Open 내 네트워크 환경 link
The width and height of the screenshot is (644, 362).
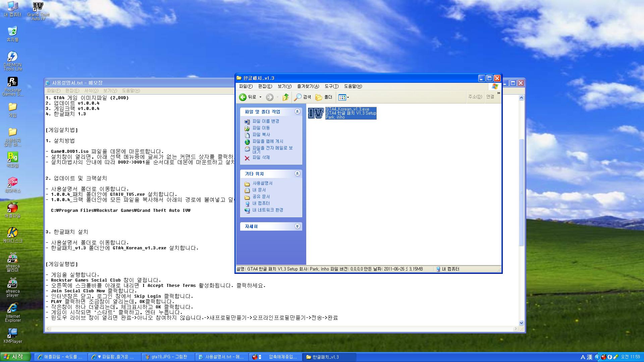[268, 210]
